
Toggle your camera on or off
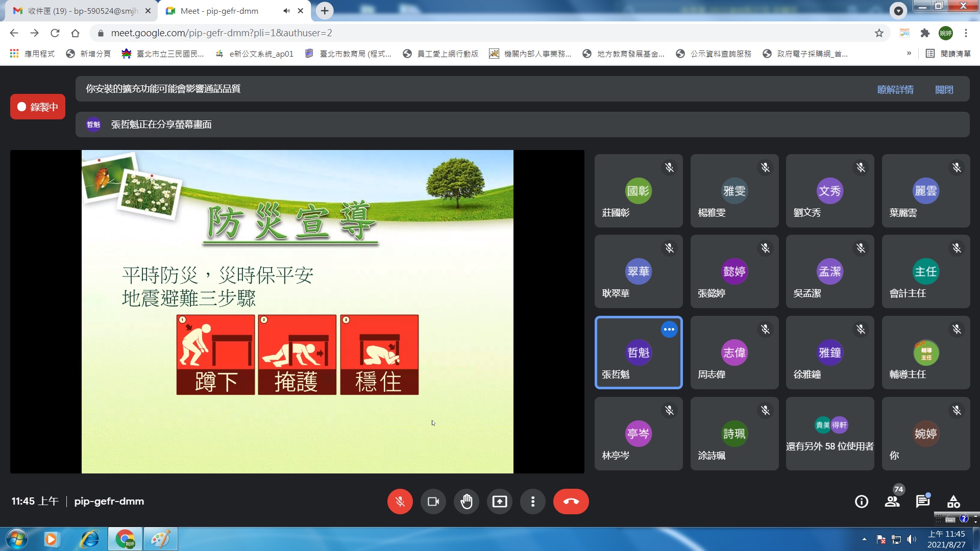click(x=433, y=502)
